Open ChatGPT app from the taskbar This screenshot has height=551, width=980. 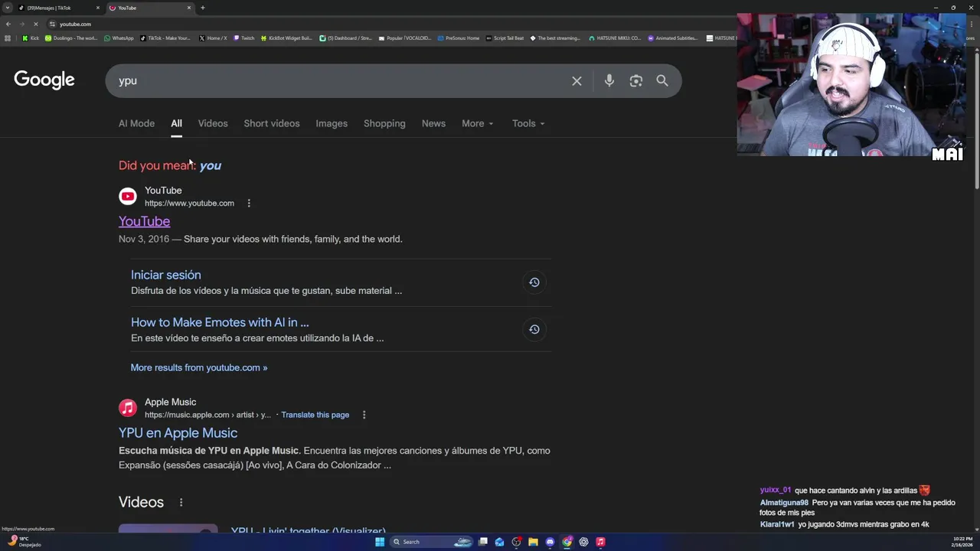pyautogui.click(x=583, y=542)
